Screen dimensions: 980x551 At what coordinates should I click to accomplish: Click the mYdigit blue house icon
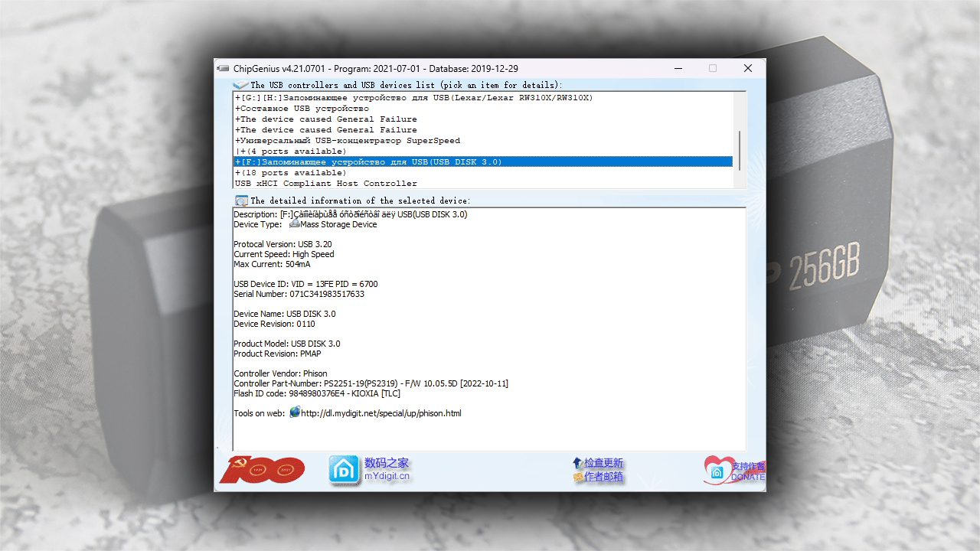pyautogui.click(x=345, y=470)
